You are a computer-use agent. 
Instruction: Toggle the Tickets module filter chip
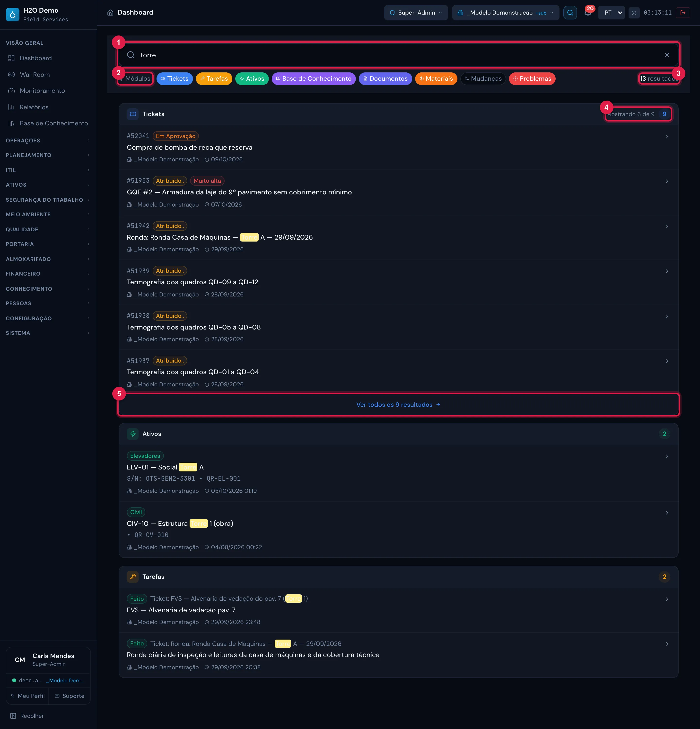[x=175, y=78]
